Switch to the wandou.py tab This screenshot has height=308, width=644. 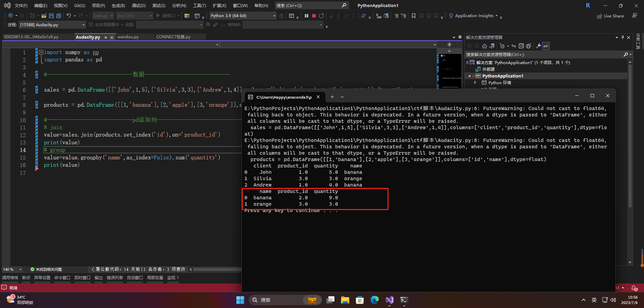[x=128, y=37]
